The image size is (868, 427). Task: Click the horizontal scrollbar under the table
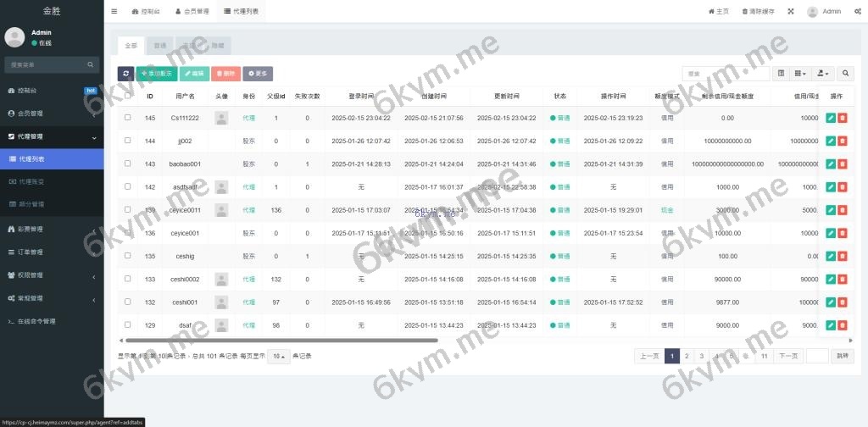[281, 341]
